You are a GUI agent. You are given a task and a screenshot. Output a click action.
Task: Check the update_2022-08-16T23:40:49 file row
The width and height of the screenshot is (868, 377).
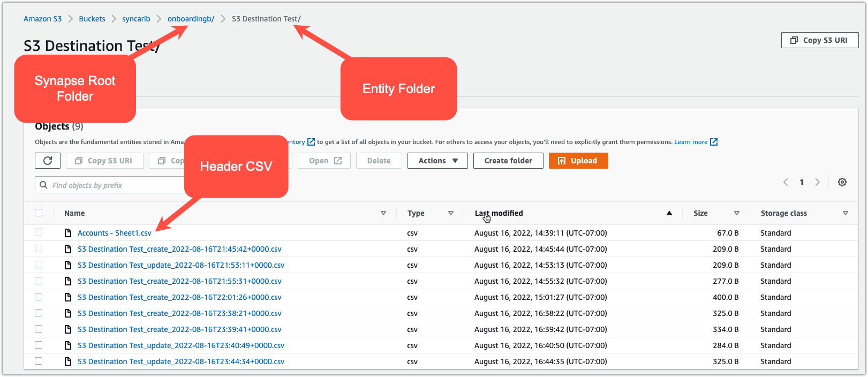pos(39,345)
